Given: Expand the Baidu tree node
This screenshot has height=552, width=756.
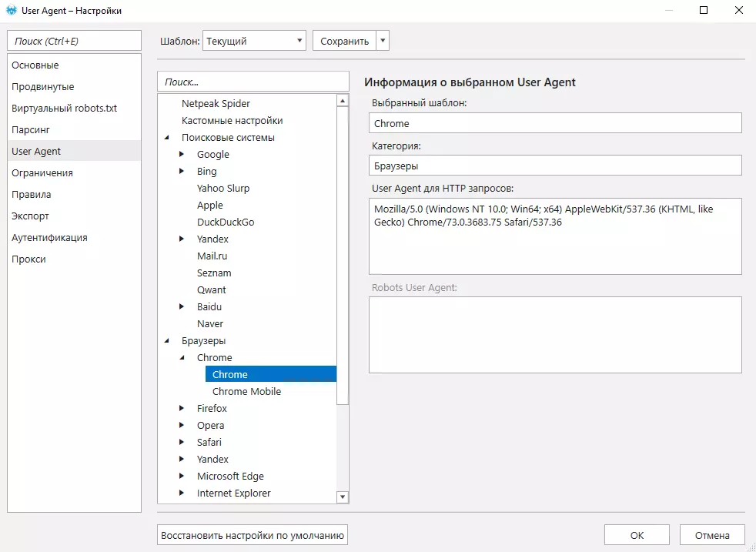Looking at the screenshot, I should pos(182,306).
